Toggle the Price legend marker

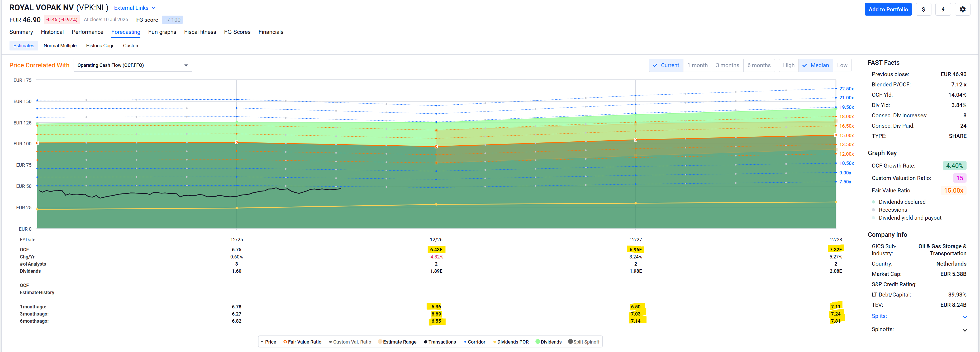click(262, 342)
